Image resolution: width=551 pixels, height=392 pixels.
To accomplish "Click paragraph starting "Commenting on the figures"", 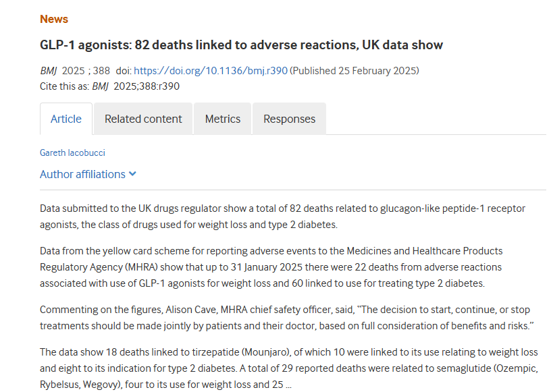I will coord(287,317).
